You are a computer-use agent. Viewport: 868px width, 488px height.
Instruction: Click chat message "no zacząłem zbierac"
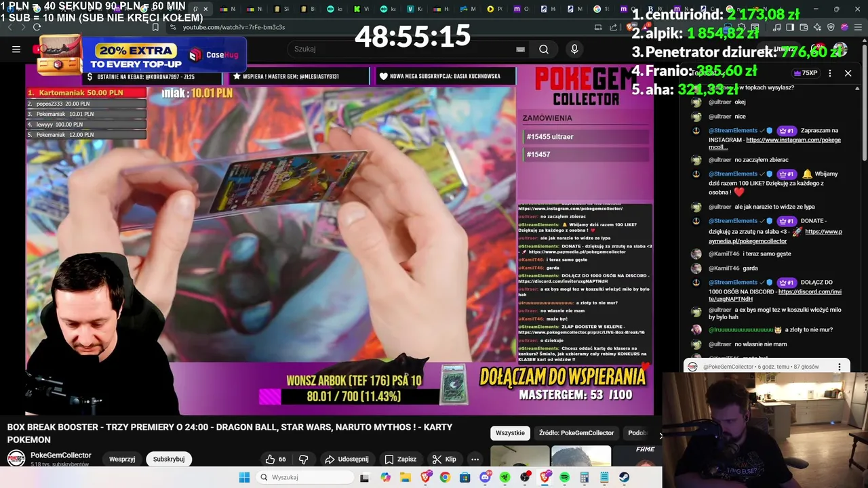click(762, 160)
